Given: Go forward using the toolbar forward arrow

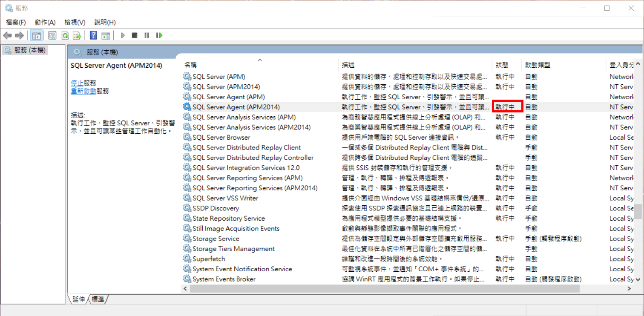Looking at the screenshot, I should click(19, 35).
